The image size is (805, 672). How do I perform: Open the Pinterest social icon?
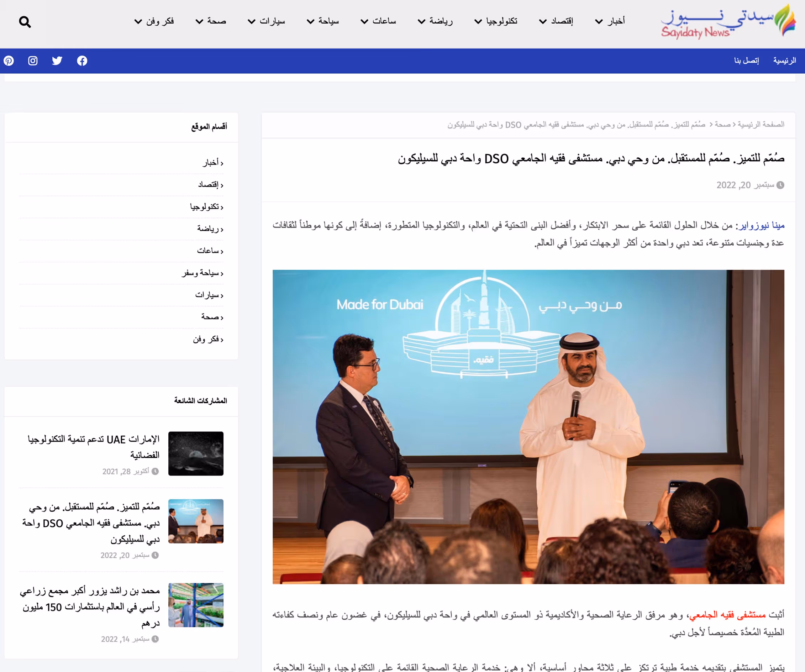tap(9, 61)
